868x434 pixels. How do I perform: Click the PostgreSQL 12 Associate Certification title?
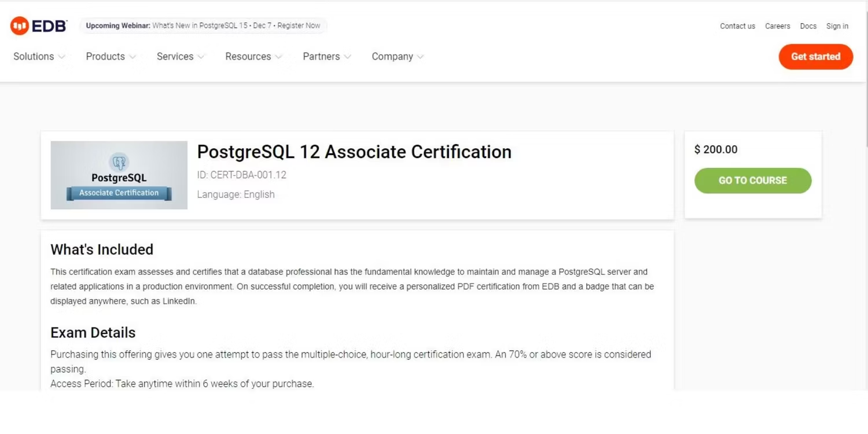354,152
